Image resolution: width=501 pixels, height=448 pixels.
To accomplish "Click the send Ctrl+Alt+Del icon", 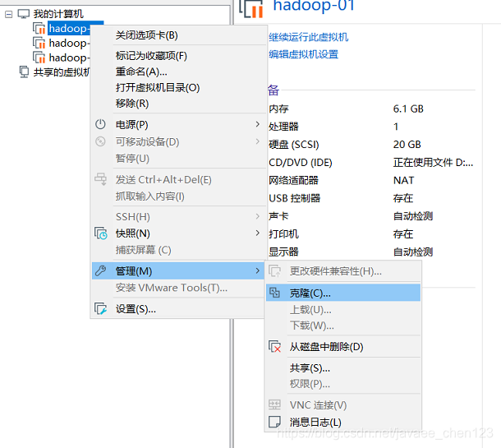I will pos(101,179).
